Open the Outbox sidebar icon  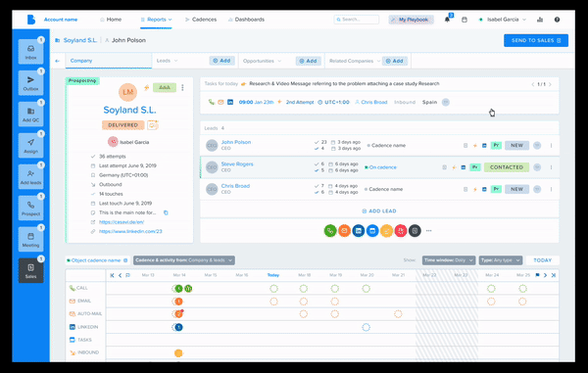point(30,83)
